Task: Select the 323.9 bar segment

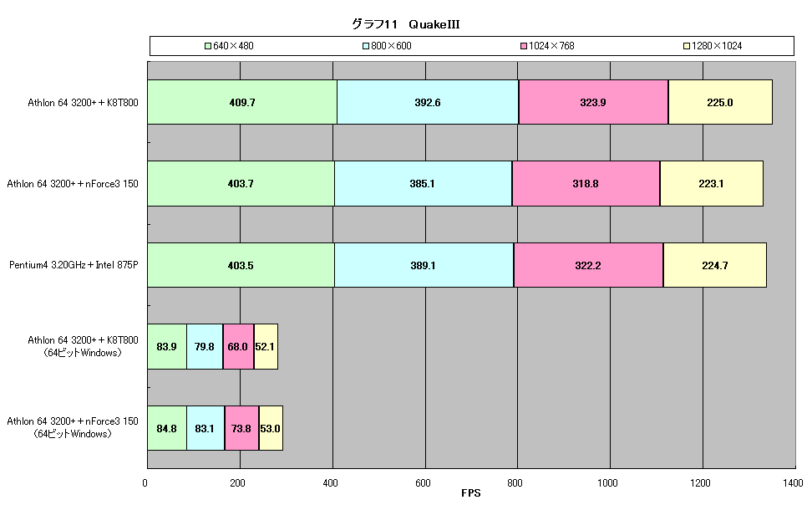Action: tap(593, 102)
